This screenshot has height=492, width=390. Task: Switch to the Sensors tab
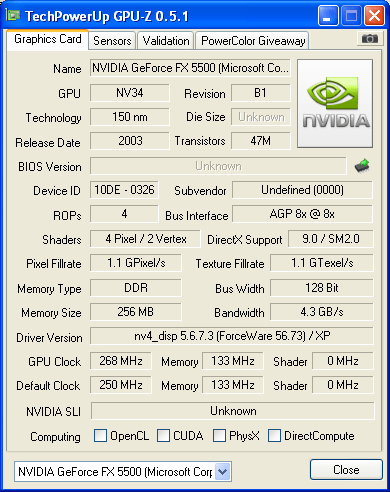click(112, 41)
